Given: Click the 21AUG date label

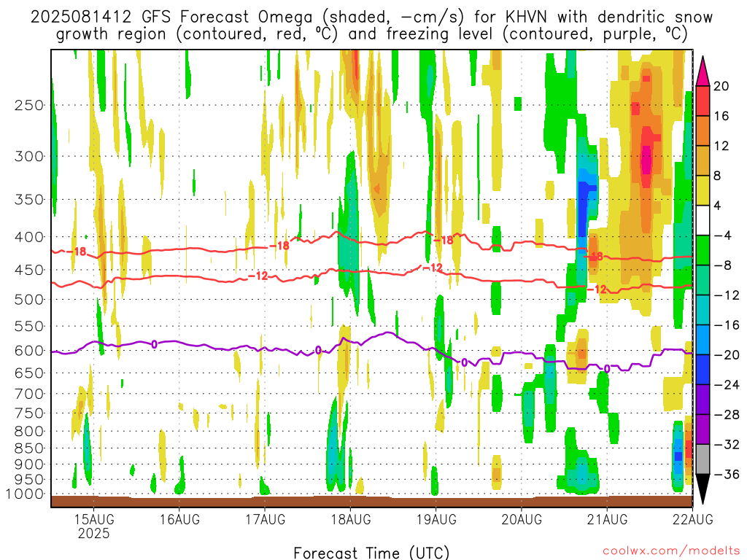Looking at the screenshot, I should (x=607, y=518).
